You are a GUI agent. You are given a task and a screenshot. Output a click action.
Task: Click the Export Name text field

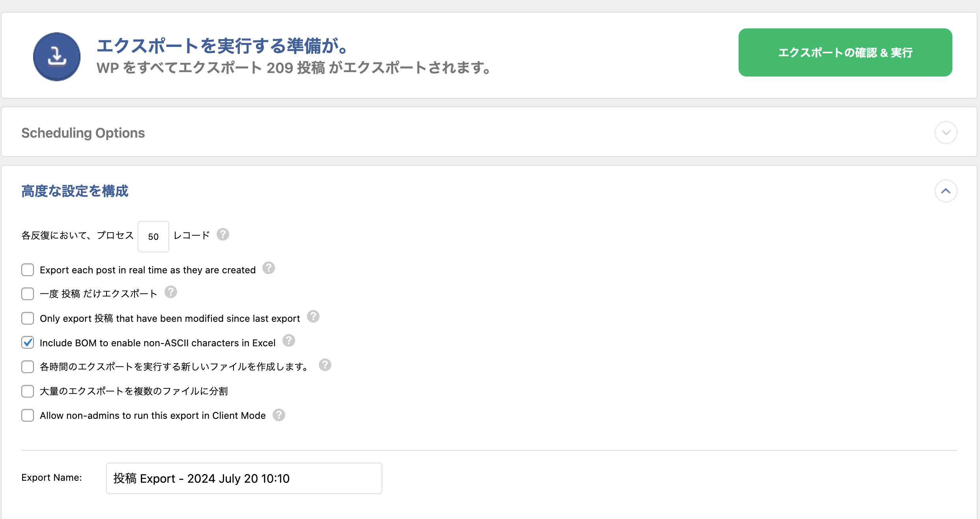(244, 478)
